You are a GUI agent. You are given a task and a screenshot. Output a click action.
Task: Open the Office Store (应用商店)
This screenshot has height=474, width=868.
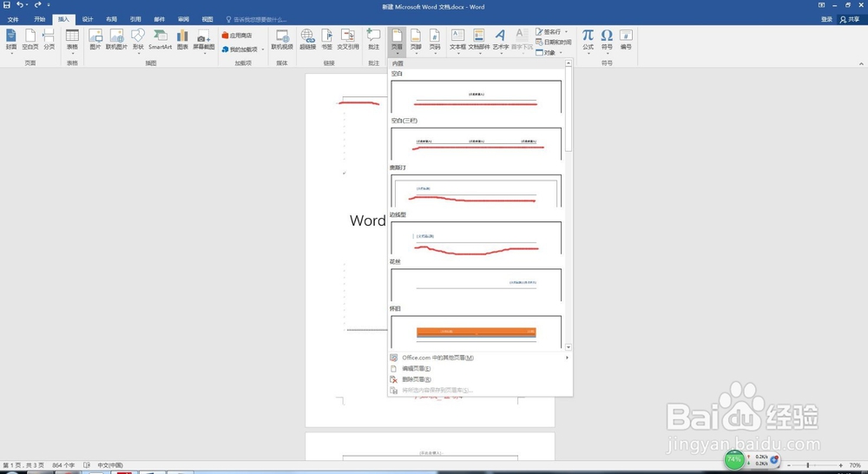(237, 36)
